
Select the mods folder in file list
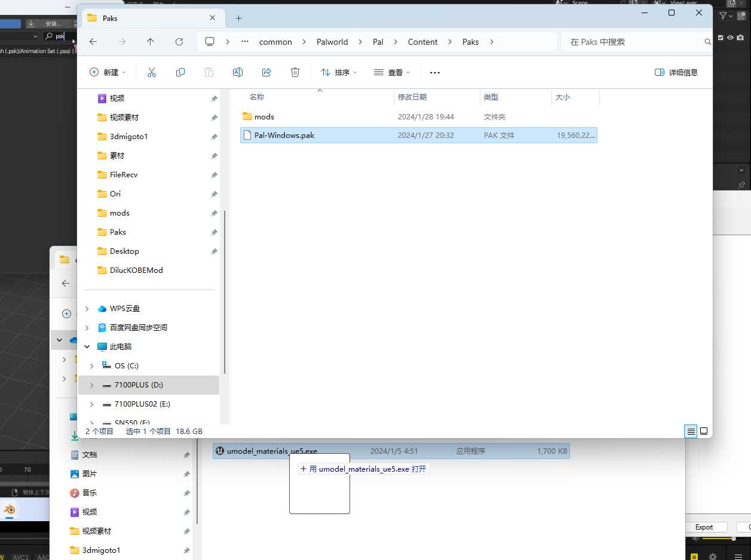[x=264, y=116]
